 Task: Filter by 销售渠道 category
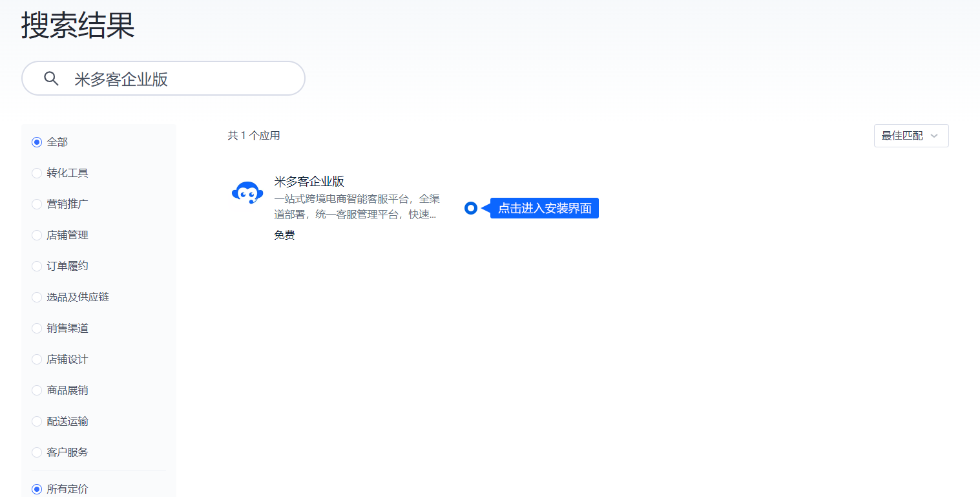[37, 328]
